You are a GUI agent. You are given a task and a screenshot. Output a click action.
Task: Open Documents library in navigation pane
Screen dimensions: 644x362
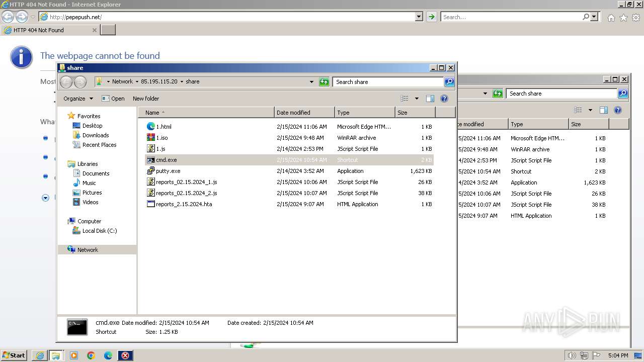[x=96, y=173]
